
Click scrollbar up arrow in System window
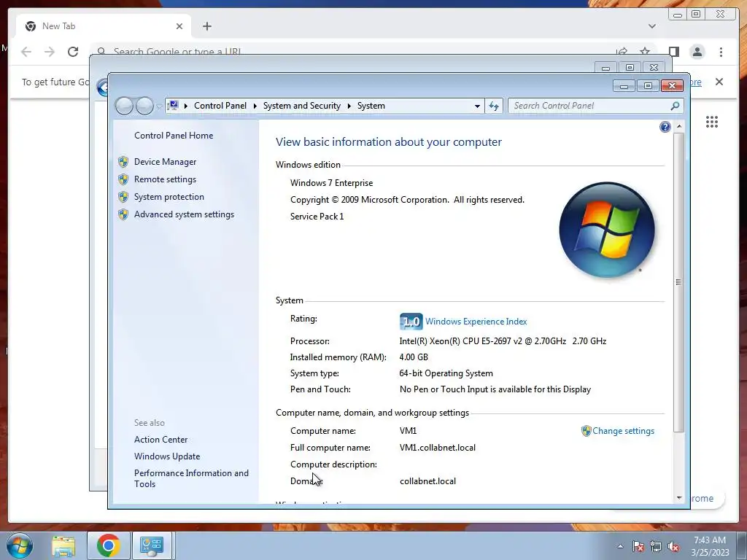(679, 126)
